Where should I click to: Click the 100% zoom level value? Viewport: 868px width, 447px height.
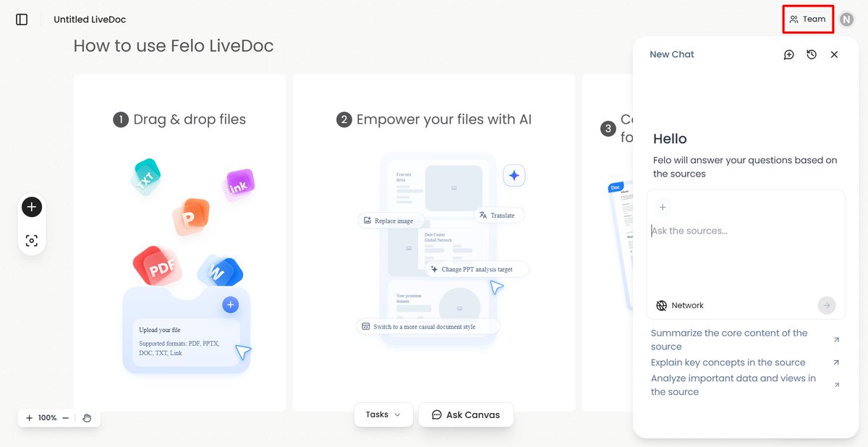(x=48, y=418)
